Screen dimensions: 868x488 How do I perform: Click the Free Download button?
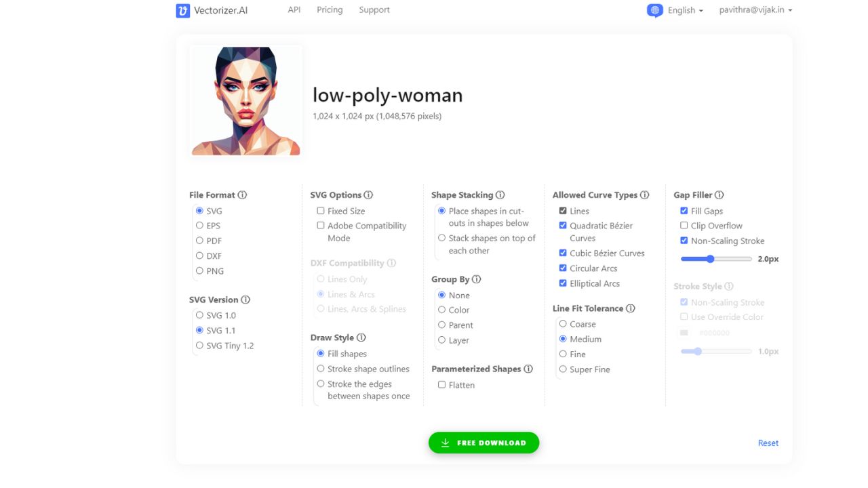pos(484,443)
